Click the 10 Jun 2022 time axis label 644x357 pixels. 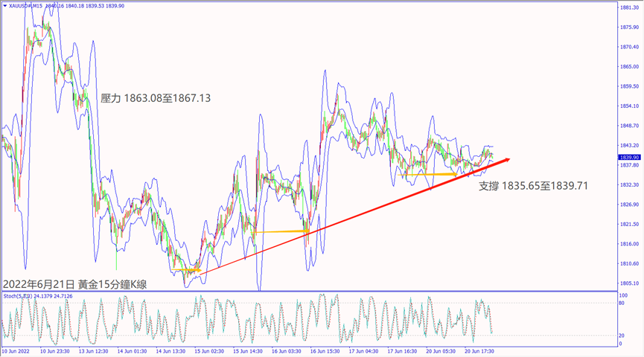[x=17, y=350]
